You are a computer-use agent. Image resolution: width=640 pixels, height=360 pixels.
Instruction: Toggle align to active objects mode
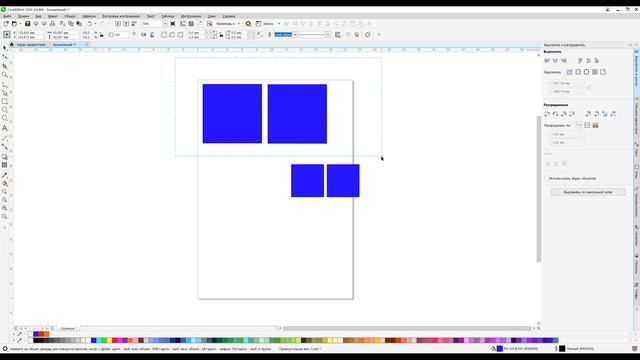(570, 72)
